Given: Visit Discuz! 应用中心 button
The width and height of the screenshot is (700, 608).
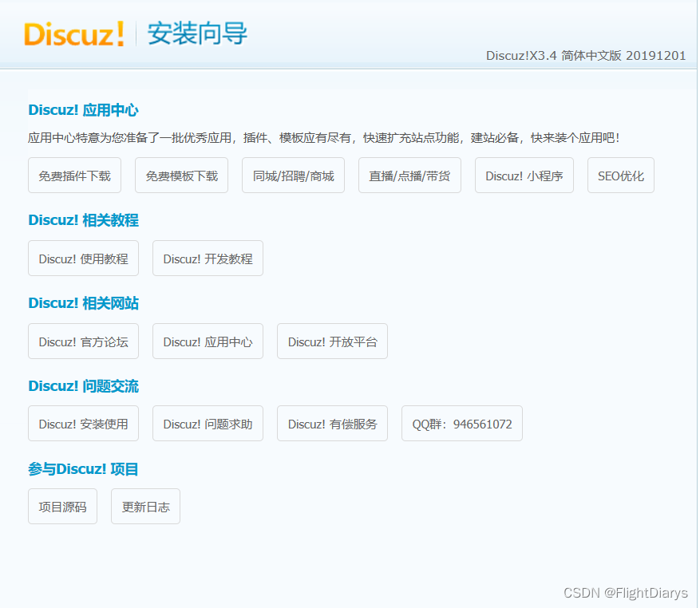Looking at the screenshot, I should (208, 342).
